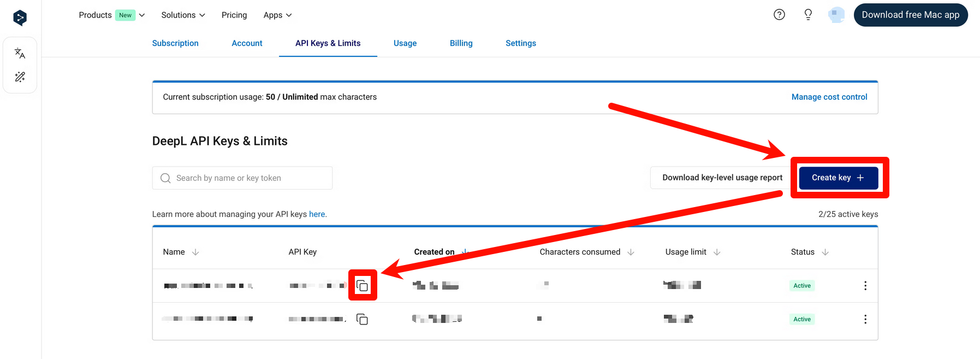The image size is (980, 359).
Task: Open the user profile avatar
Action: tap(836, 15)
